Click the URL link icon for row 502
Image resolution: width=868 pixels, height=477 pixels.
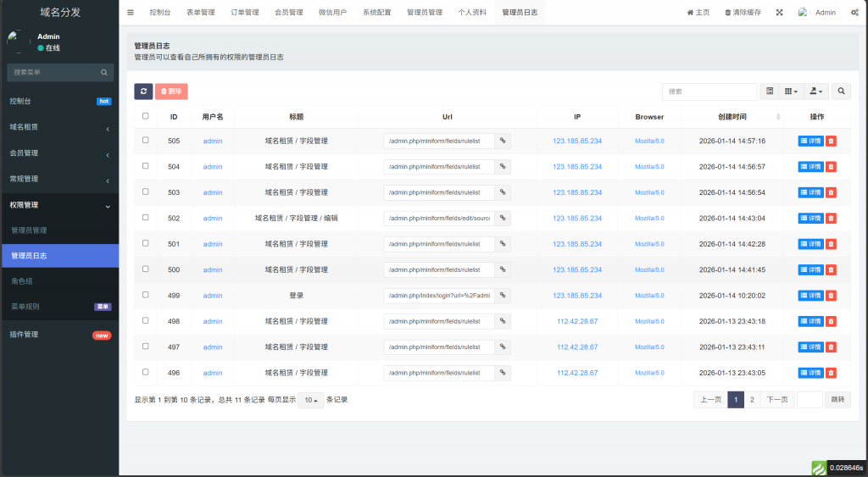(x=503, y=218)
